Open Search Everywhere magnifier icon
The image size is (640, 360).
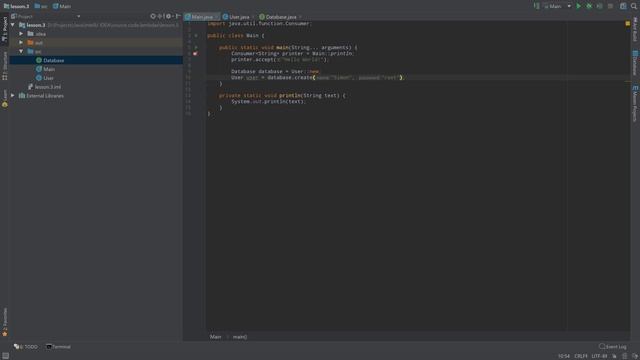(634, 6)
